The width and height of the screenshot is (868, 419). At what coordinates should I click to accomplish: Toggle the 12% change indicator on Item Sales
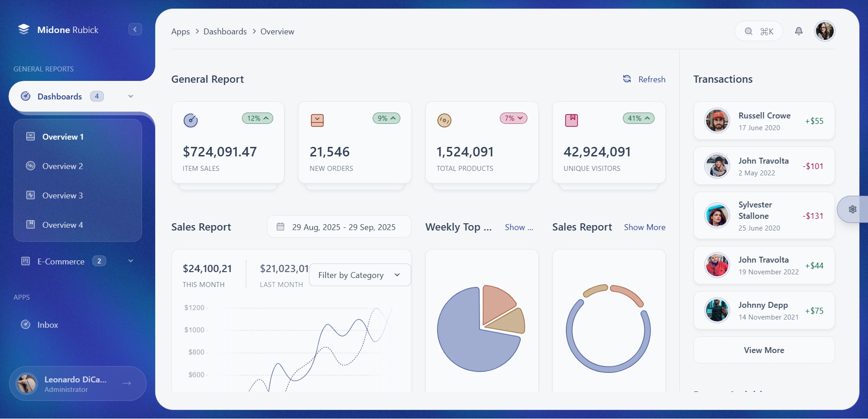(257, 118)
